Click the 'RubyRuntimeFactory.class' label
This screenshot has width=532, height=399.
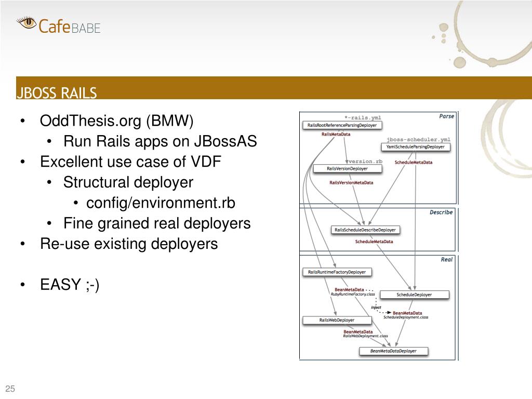[x=353, y=295]
